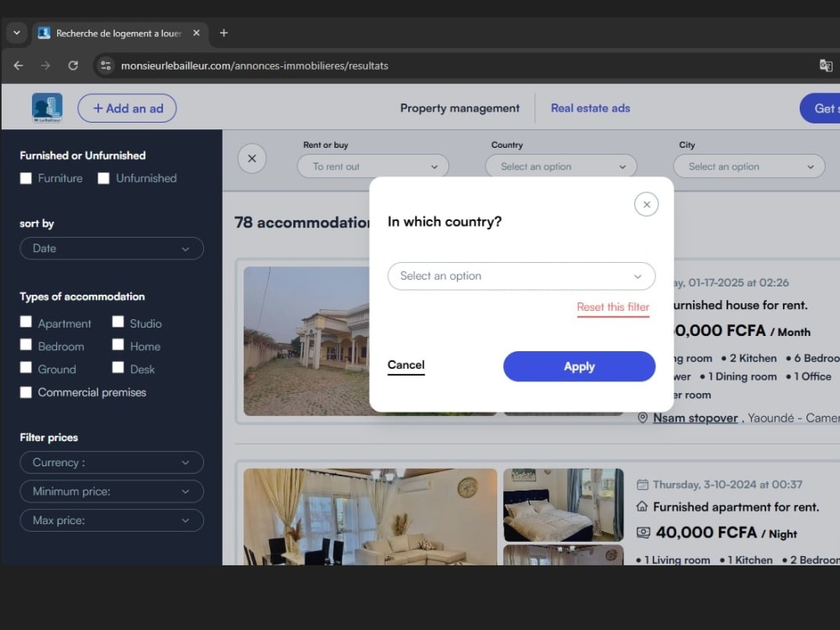Open Property management menu item
840x630 pixels.
(459, 108)
